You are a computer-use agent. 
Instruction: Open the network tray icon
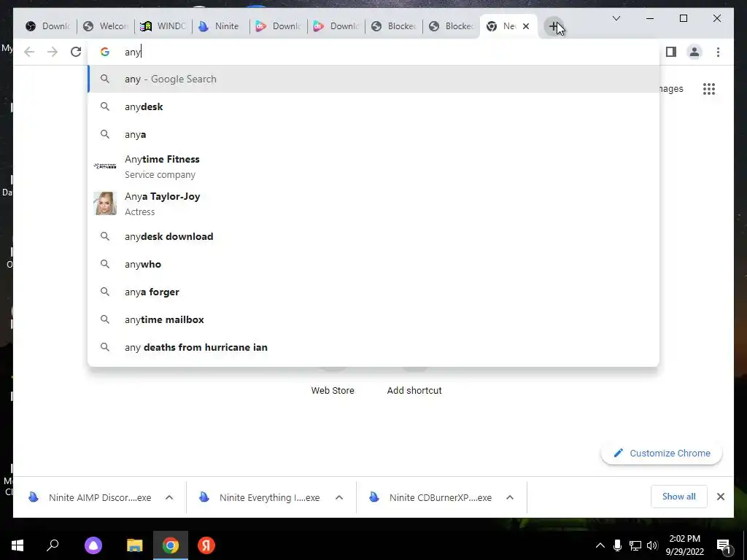coord(635,545)
